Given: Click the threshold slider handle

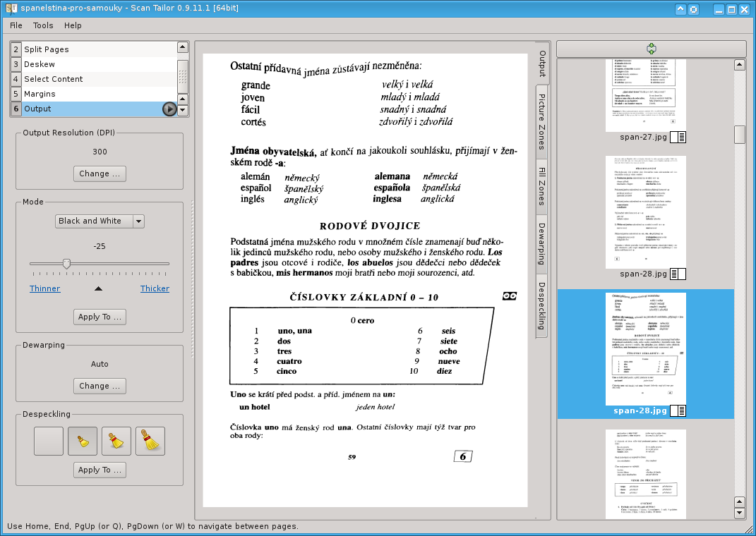Looking at the screenshot, I should [x=66, y=264].
